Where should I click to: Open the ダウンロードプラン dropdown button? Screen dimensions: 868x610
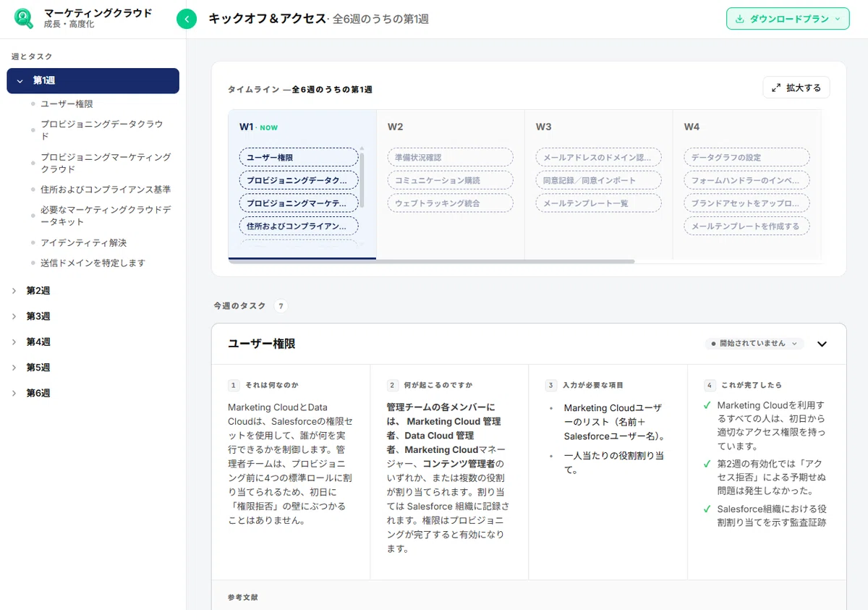pyautogui.click(x=788, y=19)
